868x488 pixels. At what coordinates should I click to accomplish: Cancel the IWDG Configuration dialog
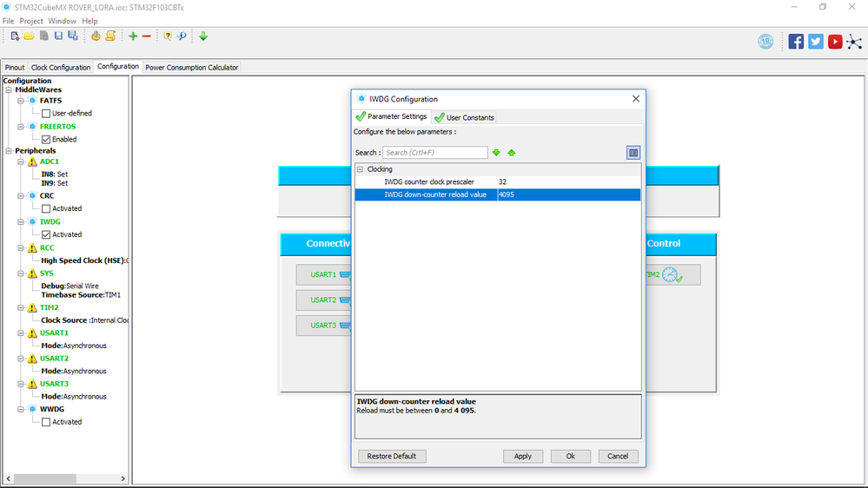[x=618, y=457]
